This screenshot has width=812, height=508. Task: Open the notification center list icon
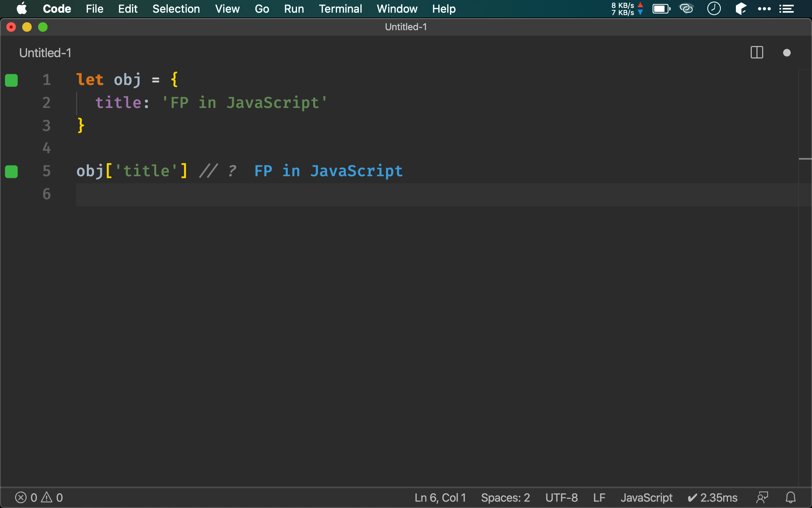pyautogui.click(x=787, y=8)
